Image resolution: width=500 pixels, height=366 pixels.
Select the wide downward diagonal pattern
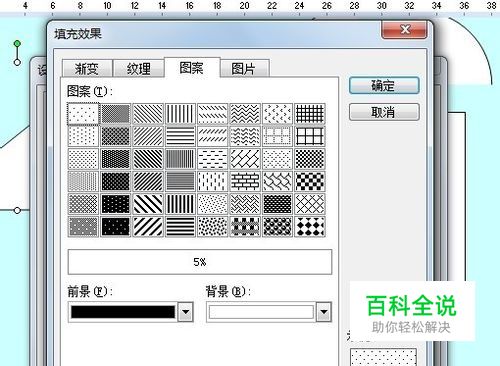coord(148,204)
